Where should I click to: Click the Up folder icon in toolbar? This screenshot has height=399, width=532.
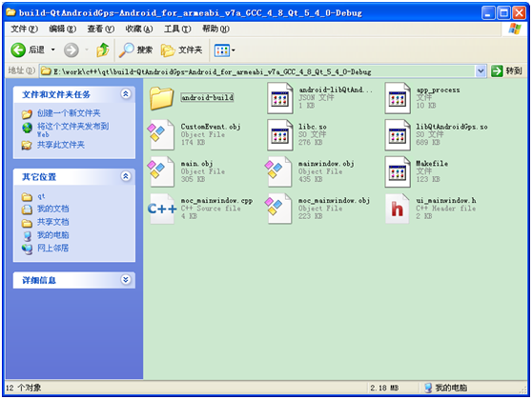[x=102, y=50]
